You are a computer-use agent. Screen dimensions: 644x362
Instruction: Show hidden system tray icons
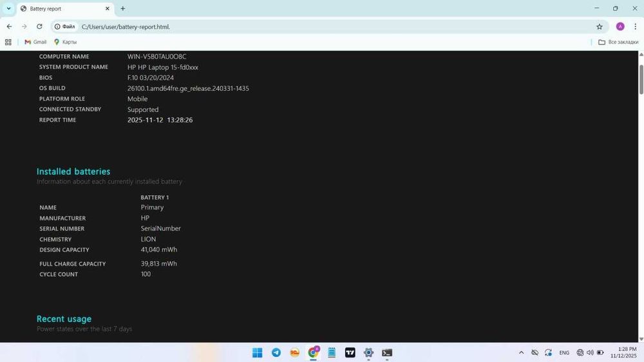click(521, 352)
